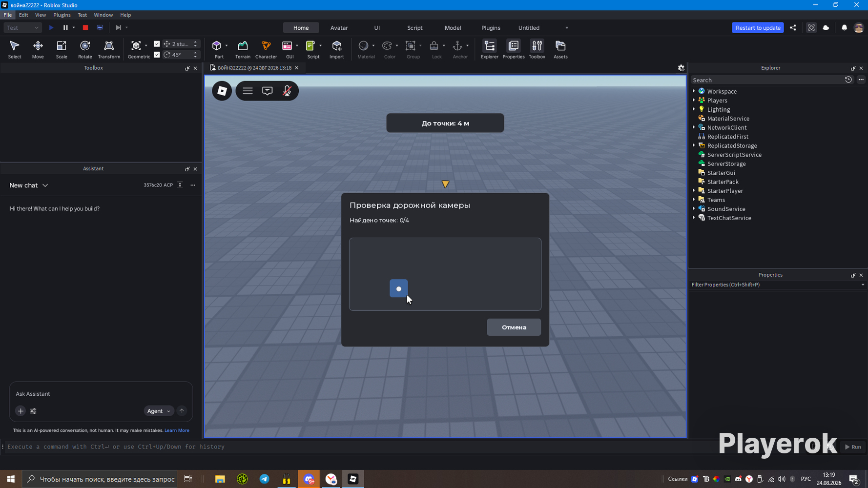Pick the Scale tool
Image resolution: width=868 pixels, height=488 pixels.
62,49
